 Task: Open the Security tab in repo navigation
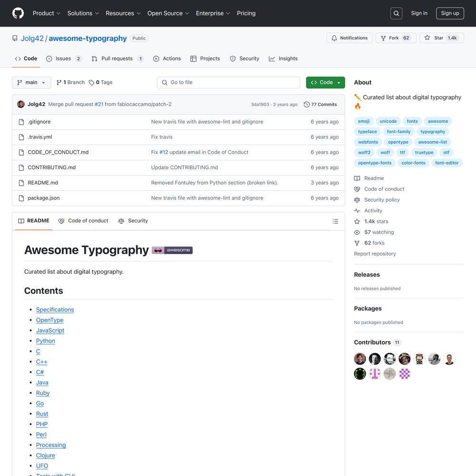click(x=244, y=59)
